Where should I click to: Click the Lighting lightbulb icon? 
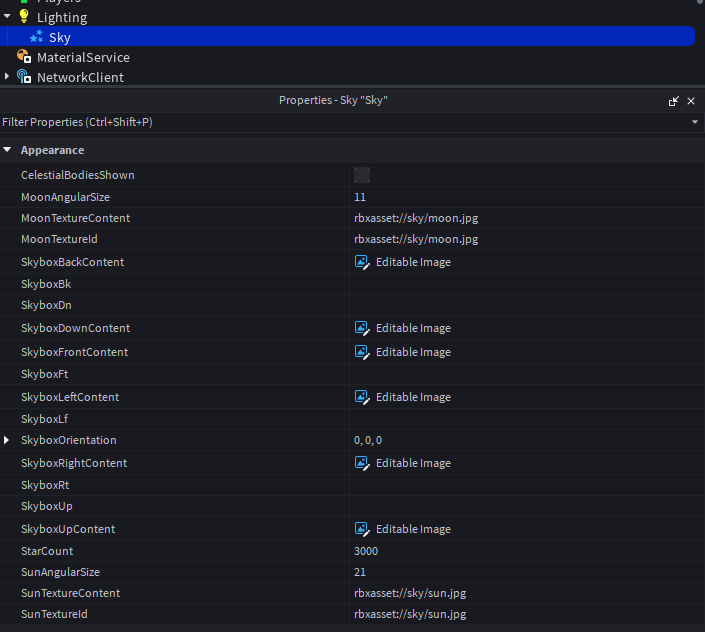point(24,17)
